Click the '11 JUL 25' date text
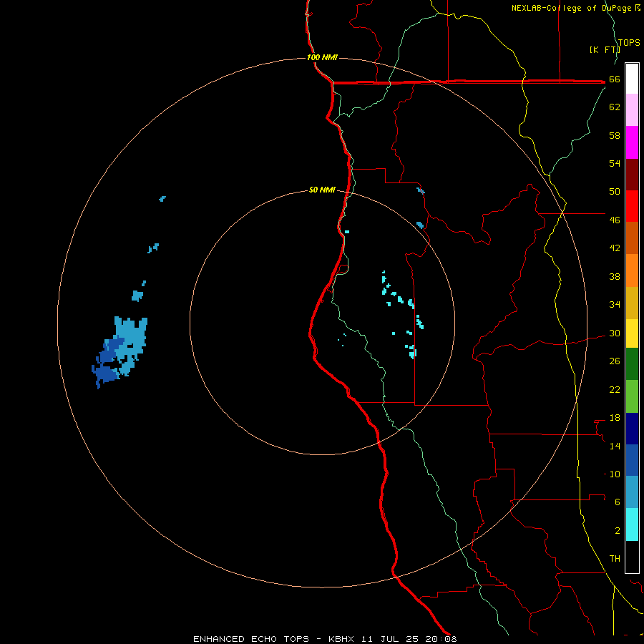Screen dimensions: 644x644 point(389,639)
